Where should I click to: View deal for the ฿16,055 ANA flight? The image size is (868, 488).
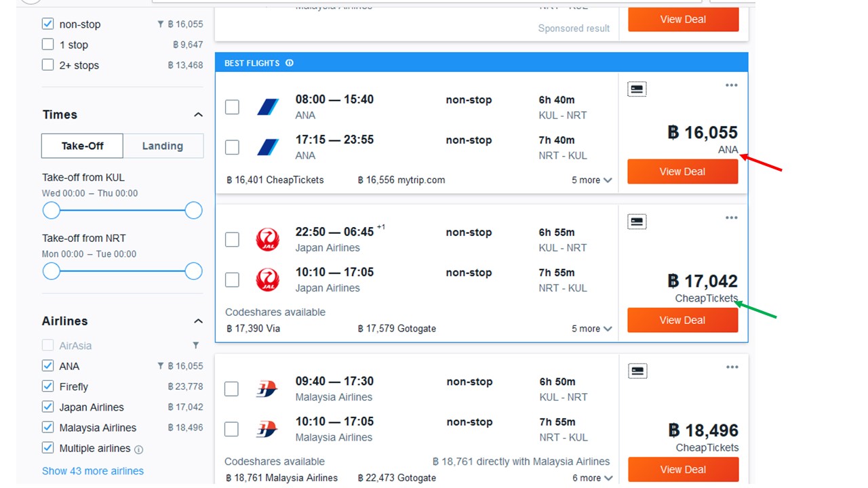click(682, 171)
